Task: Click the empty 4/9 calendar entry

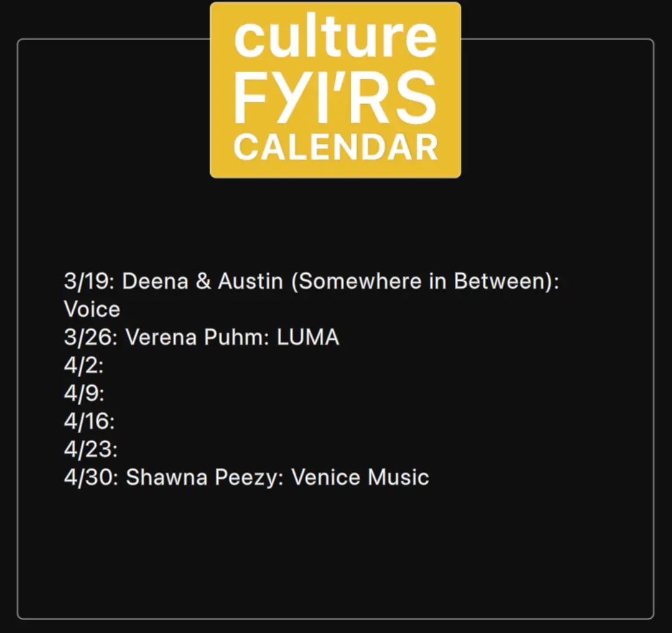Action: click(84, 393)
